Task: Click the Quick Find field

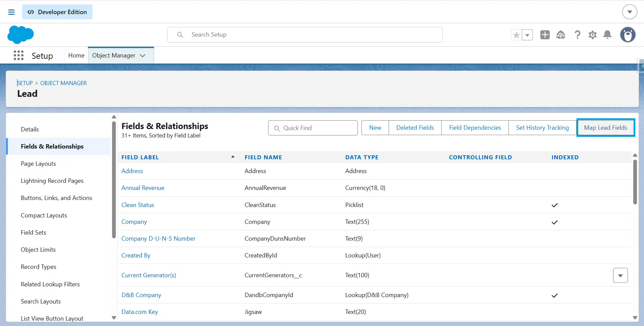Action: tap(313, 128)
